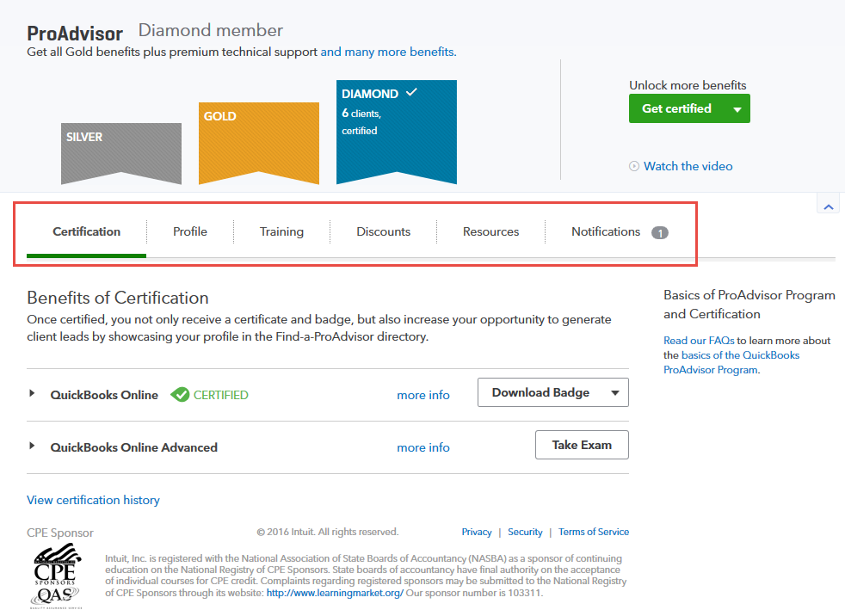
Task: Click the 'Benefits of Certification' heading
Action: click(118, 298)
